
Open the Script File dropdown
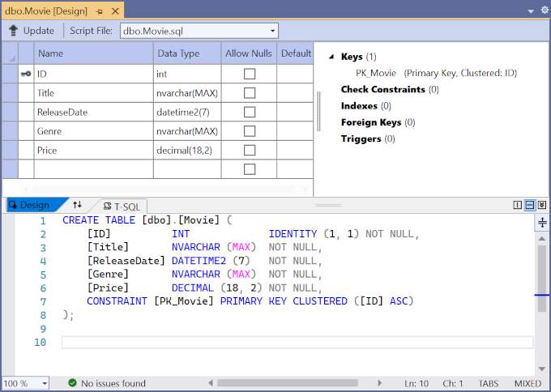[x=272, y=31]
